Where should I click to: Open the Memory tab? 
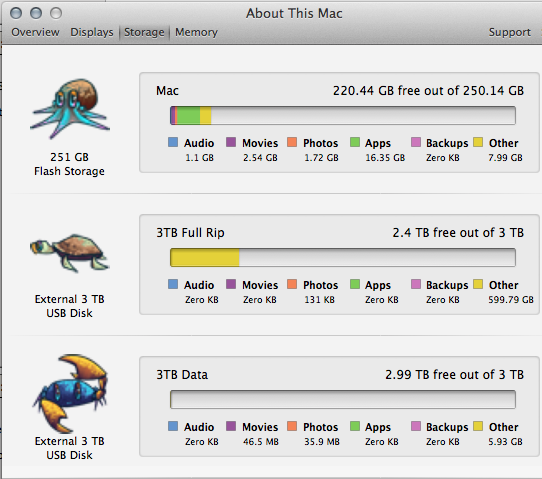(196, 32)
